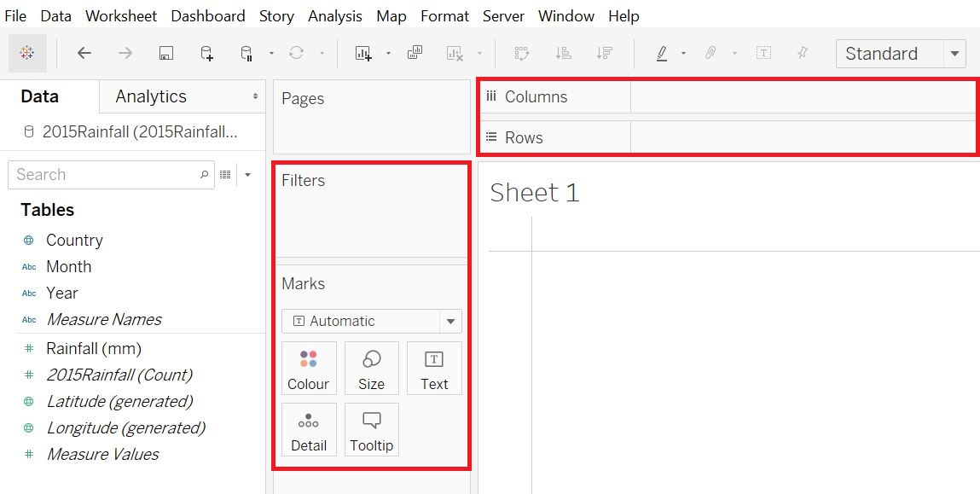Click the New Data Source icon

(206, 53)
